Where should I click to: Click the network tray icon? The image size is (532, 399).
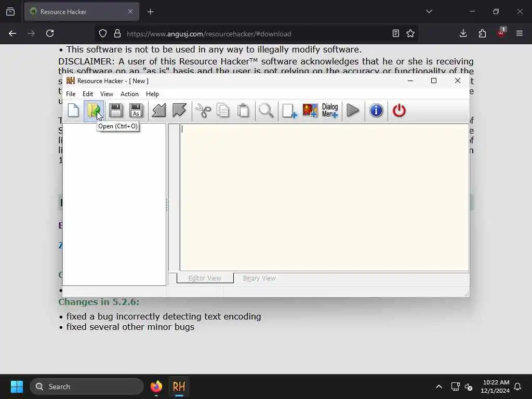pyautogui.click(x=455, y=387)
